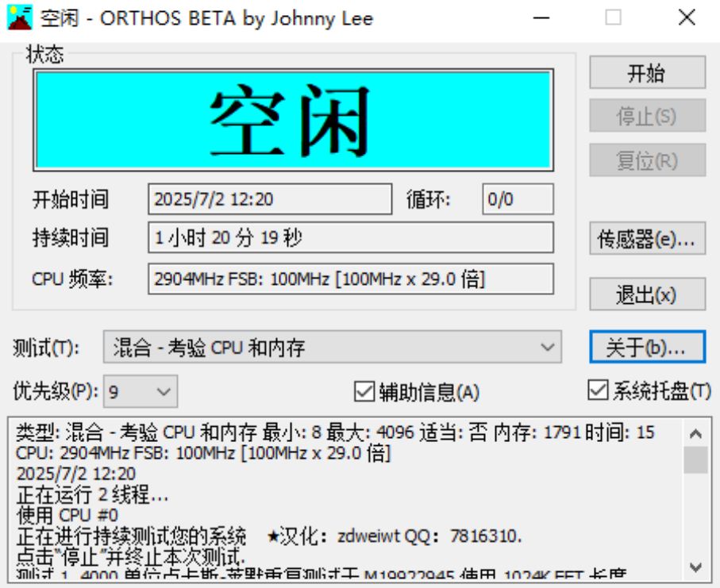Open the 关于(b) about dialog
The image size is (720, 588).
pyautogui.click(x=647, y=347)
